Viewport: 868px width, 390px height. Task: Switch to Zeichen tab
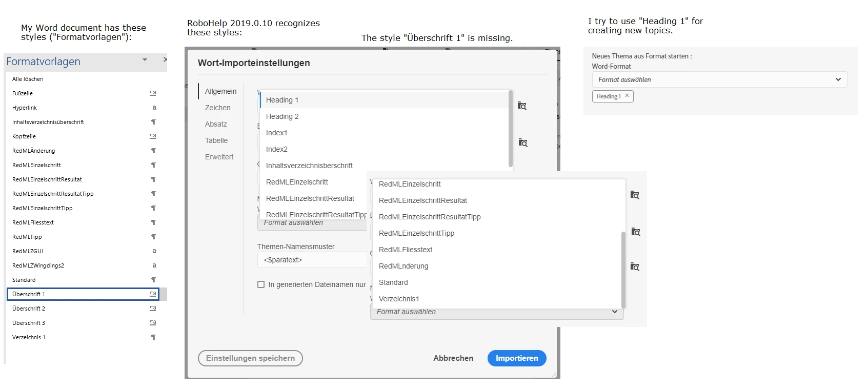[x=218, y=108]
